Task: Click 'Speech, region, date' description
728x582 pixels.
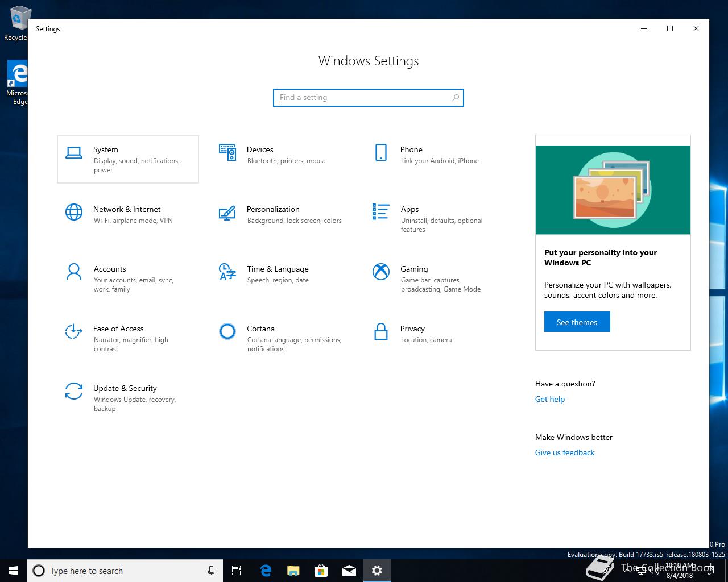Action: (278, 280)
